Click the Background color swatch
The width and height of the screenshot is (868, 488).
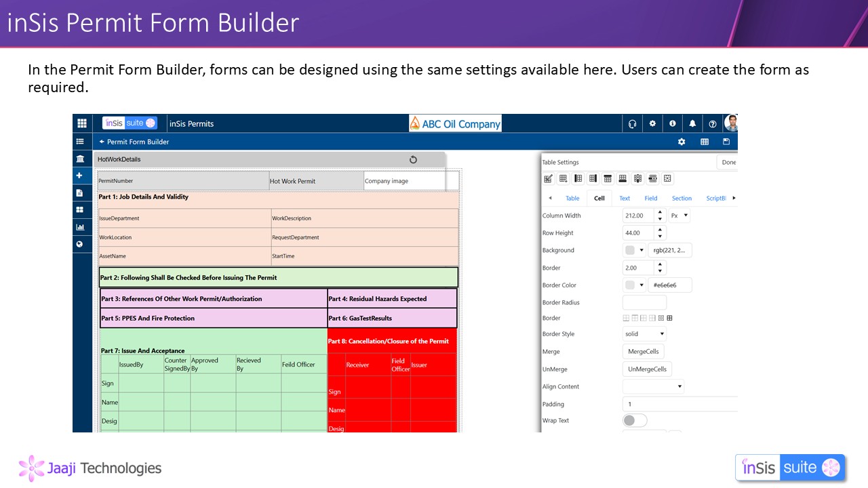tap(631, 251)
